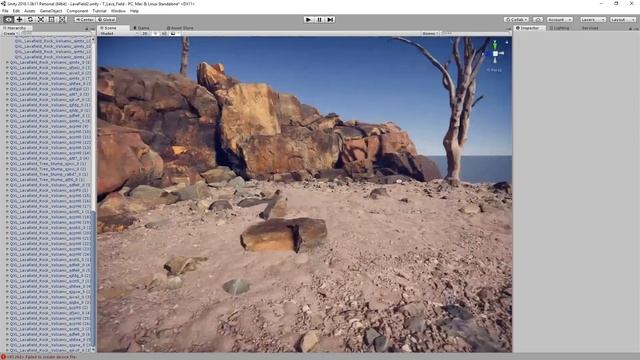The height and width of the screenshot is (360, 640).
Task: Open the Account dropdown
Action: (560, 20)
